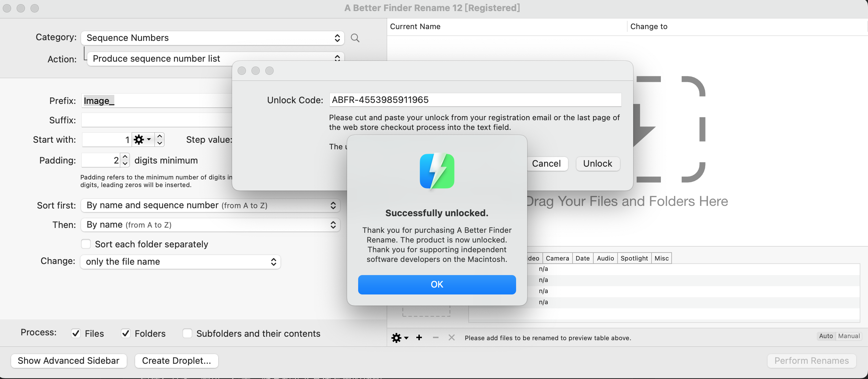Screen dimensions: 868x379
Task: Open the gear menu next to Start with field
Action: tap(140, 140)
